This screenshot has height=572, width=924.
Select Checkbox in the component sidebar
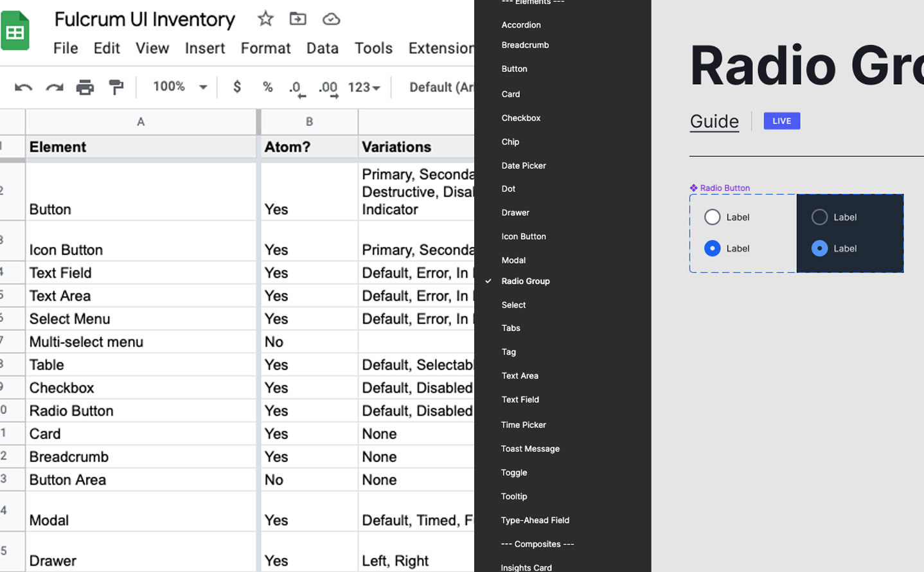pos(520,118)
